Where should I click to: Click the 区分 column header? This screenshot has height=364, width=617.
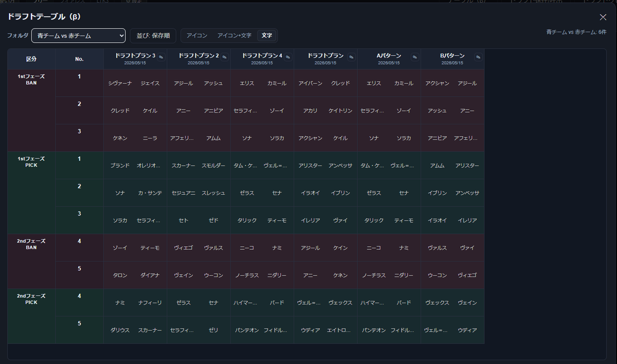31,59
